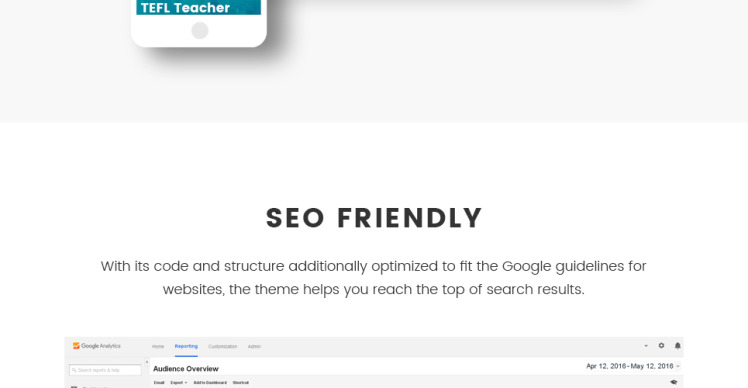Click the Google Analytics logo icon
This screenshot has width=748, height=388.
pyautogui.click(x=76, y=346)
